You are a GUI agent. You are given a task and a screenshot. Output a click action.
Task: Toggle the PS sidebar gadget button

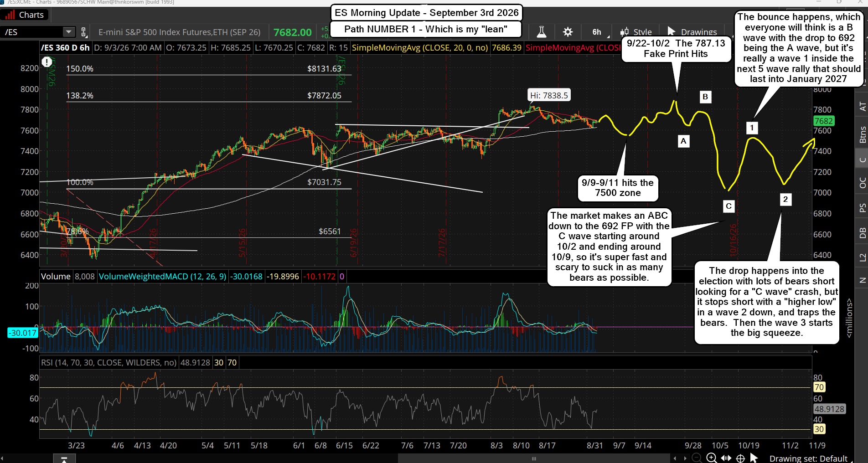[862, 208]
